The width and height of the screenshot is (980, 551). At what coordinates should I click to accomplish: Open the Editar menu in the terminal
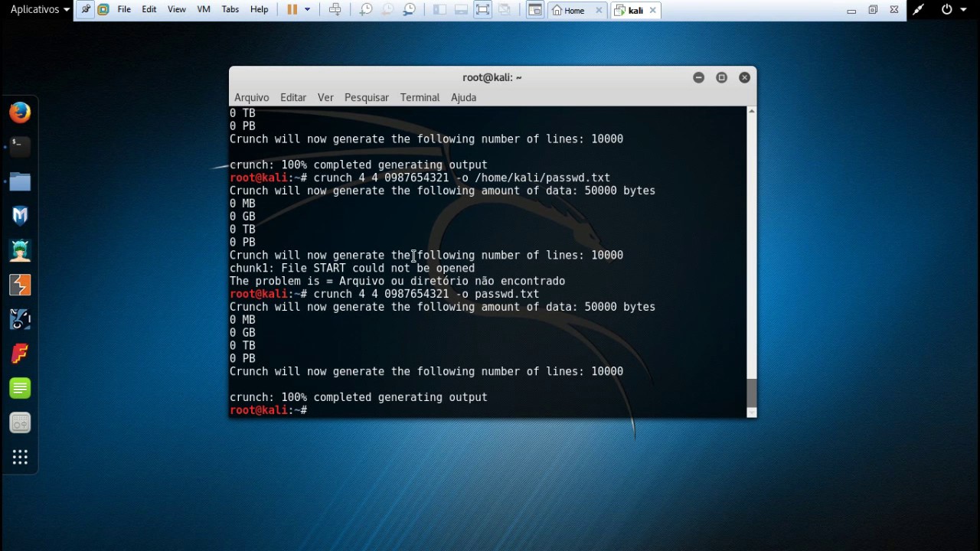[293, 97]
